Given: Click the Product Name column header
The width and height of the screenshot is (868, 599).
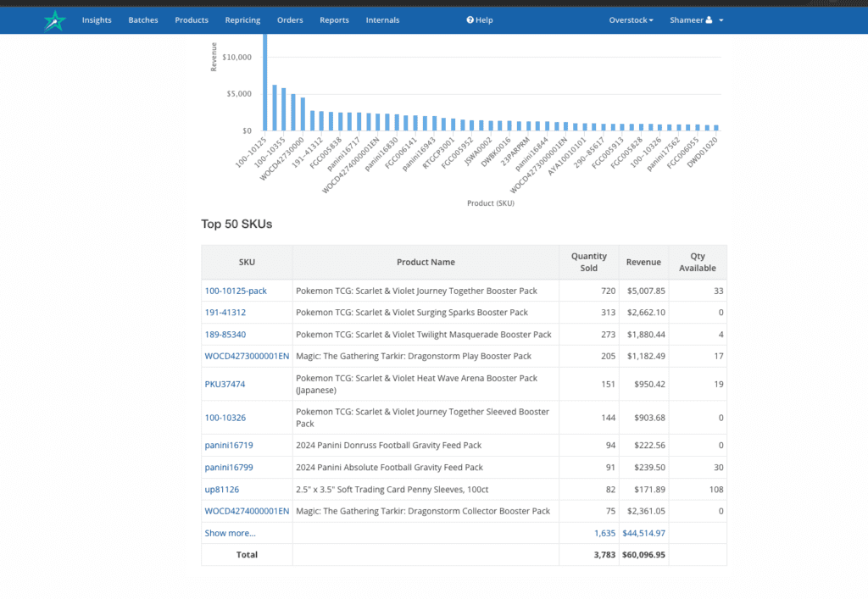Looking at the screenshot, I should (426, 262).
